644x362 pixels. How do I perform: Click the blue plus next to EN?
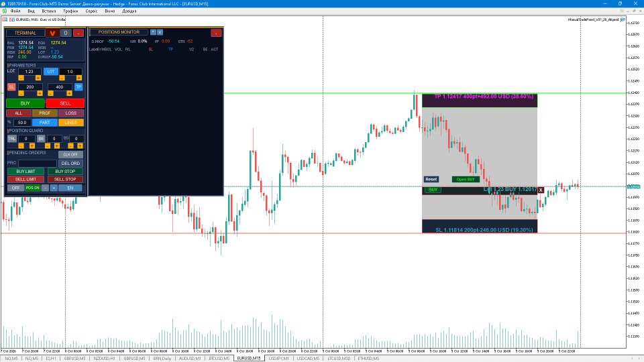(x=54, y=188)
